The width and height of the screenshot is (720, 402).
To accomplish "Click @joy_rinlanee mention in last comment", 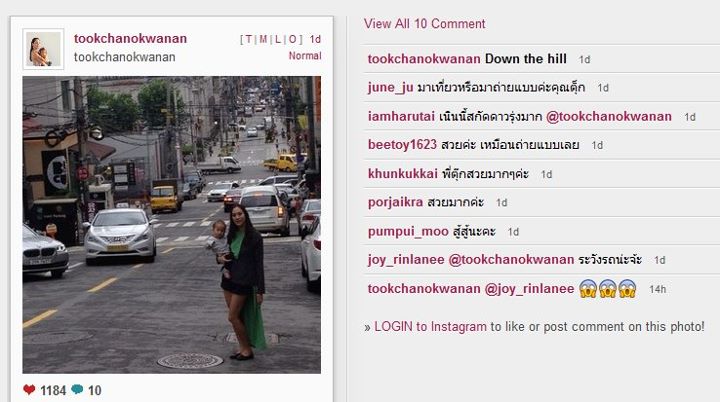I will 529,289.
